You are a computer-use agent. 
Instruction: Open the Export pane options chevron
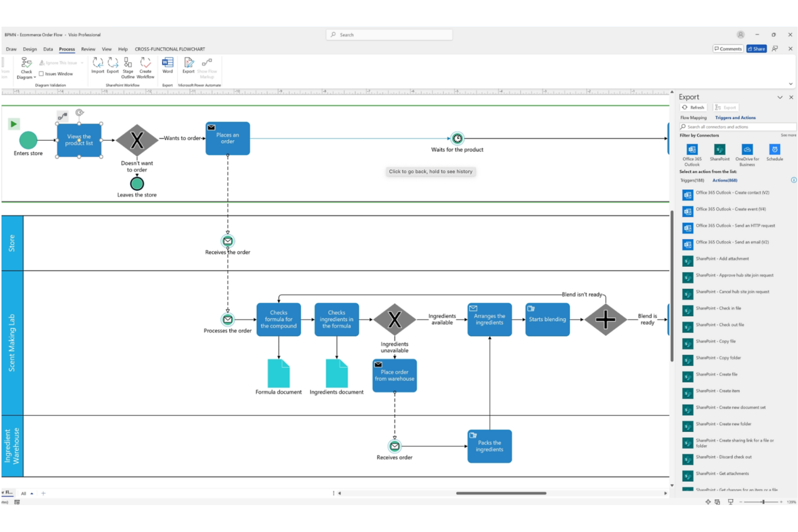(780, 98)
